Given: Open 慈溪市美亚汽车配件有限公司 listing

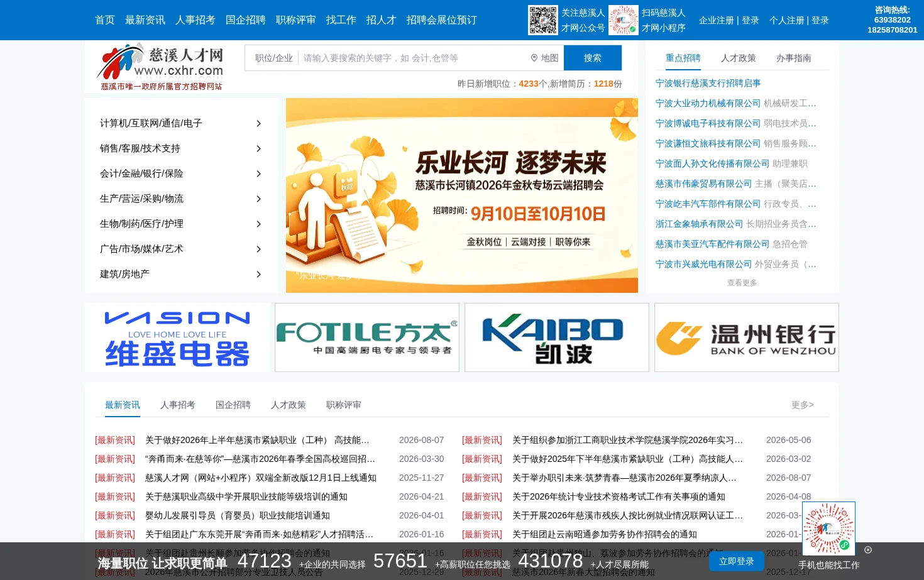Looking at the screenshot, I should point(713,244).
